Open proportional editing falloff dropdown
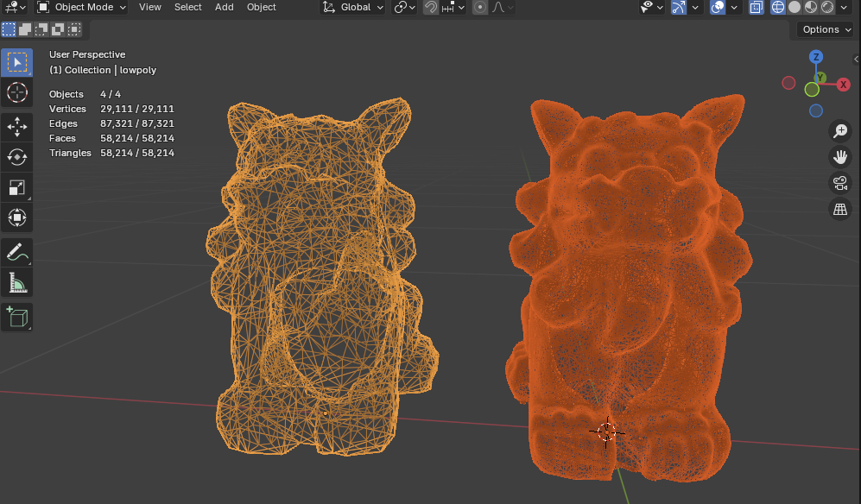Image resolution: width=861 pixels, height=504 pixels. pos(503,7)
